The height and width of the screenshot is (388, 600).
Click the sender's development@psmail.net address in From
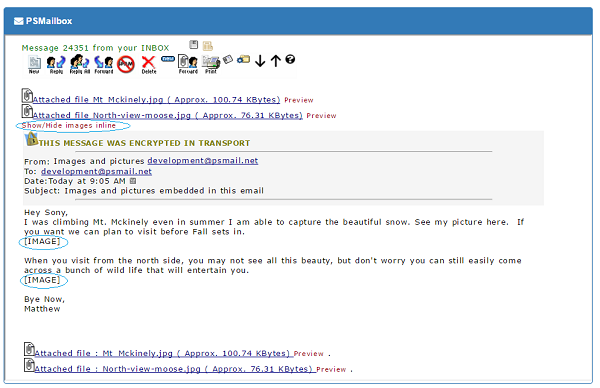202,161
